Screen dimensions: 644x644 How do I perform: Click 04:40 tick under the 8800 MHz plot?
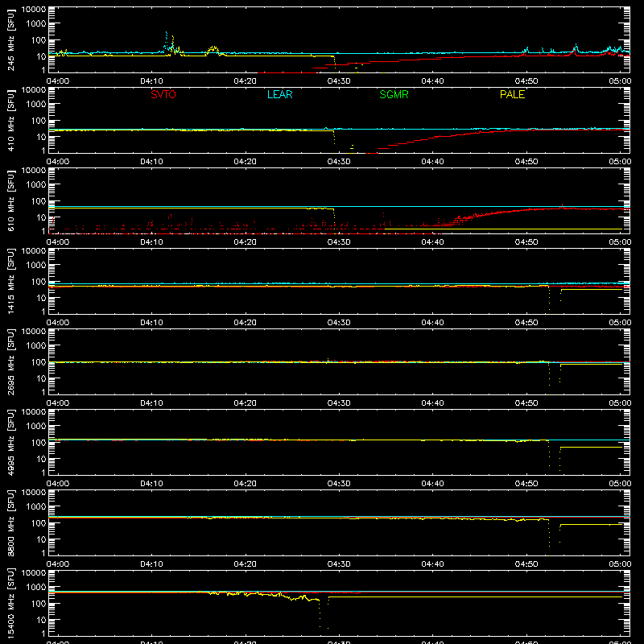point(432,564)
